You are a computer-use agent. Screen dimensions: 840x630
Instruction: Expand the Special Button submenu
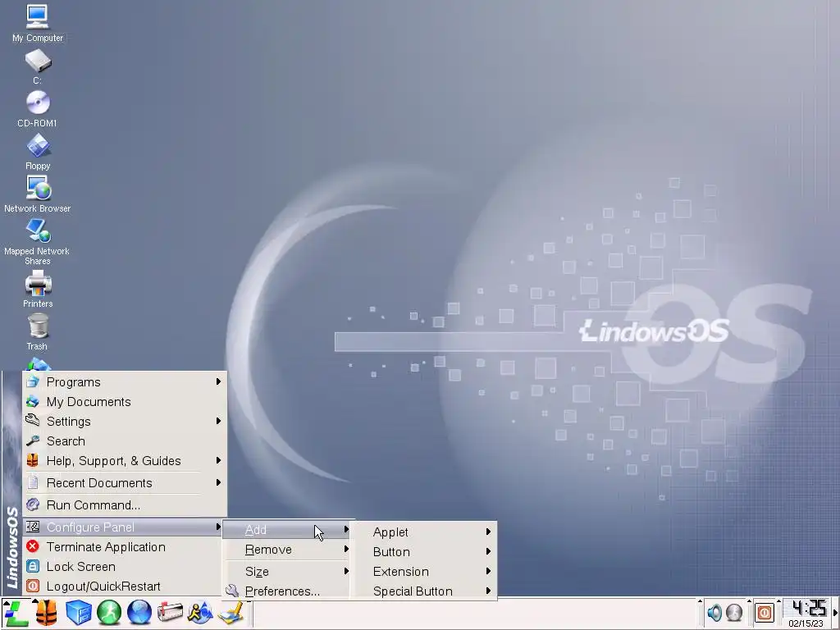tap(424, 591)
